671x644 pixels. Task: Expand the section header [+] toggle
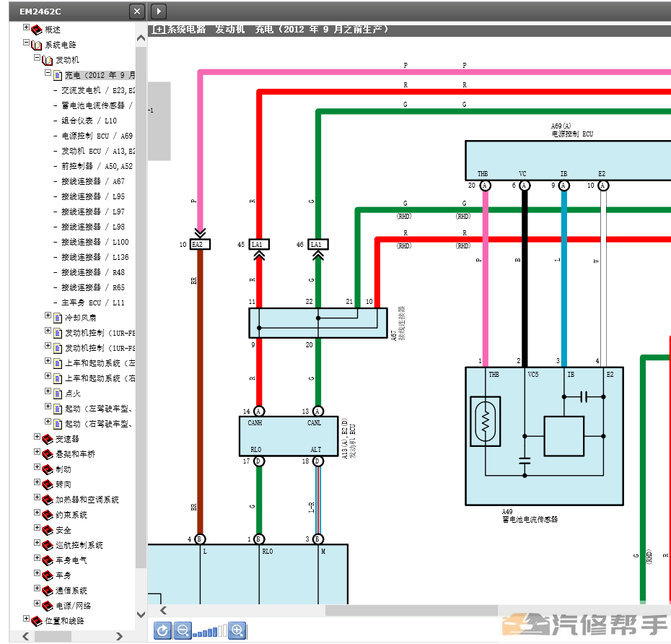point(159,29)
